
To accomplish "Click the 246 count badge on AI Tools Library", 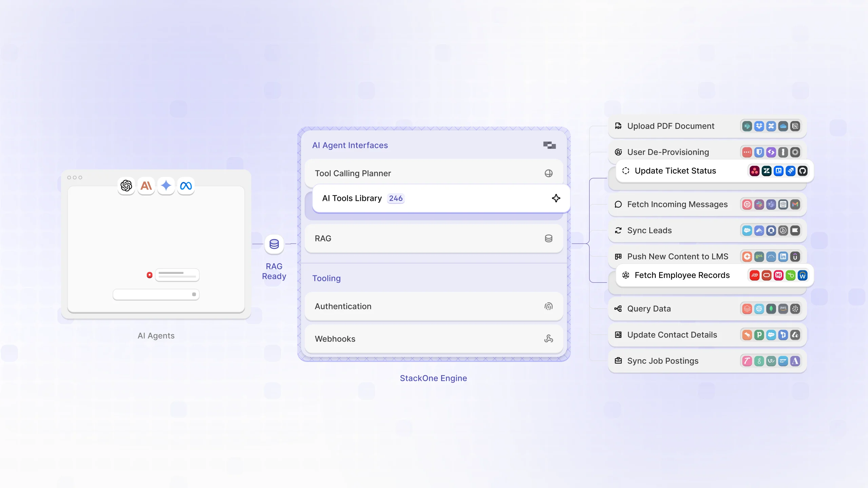I will (395, 198).
